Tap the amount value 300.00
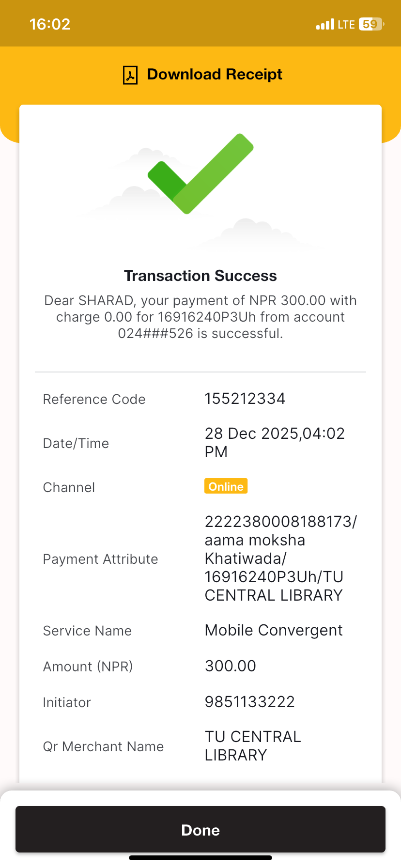The width and height of the screenshot is (401, 868). click(231, 666)
